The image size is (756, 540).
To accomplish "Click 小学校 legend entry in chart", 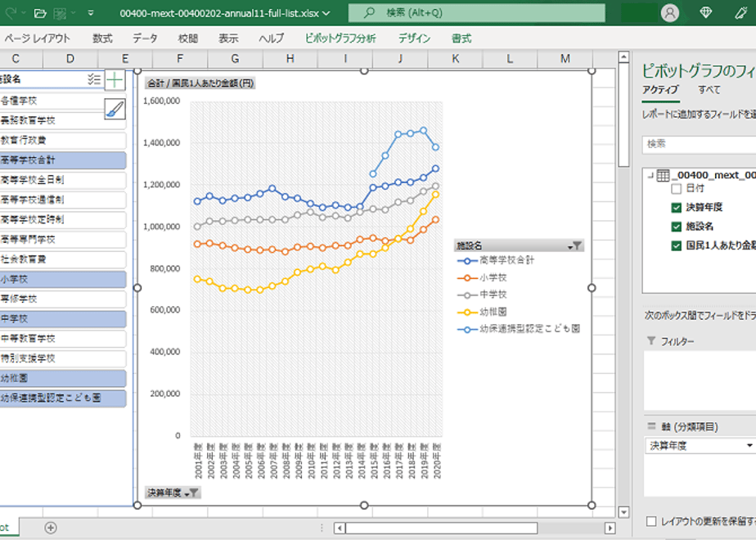I will point(482,277).
